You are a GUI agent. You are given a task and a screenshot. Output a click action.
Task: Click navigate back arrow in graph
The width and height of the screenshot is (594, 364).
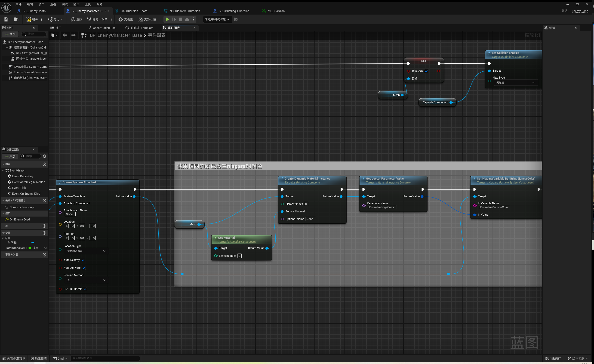pos(64,35)
